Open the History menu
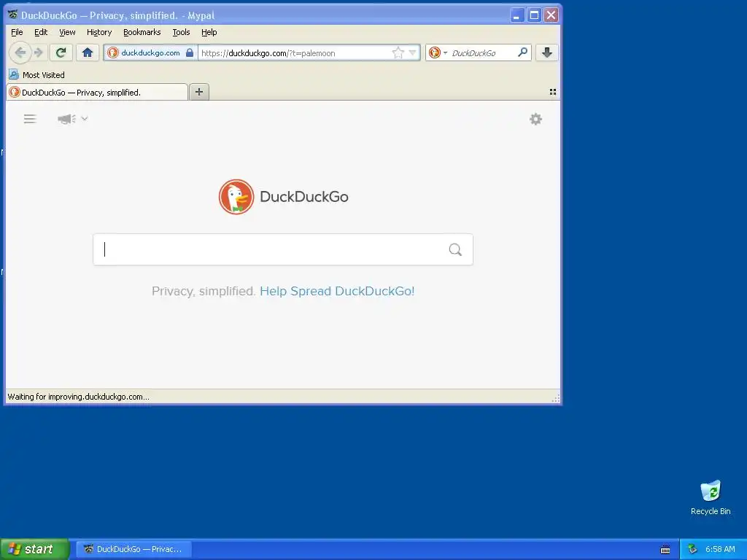This screenshot has height=560, width=747. (x=99, y=32)
